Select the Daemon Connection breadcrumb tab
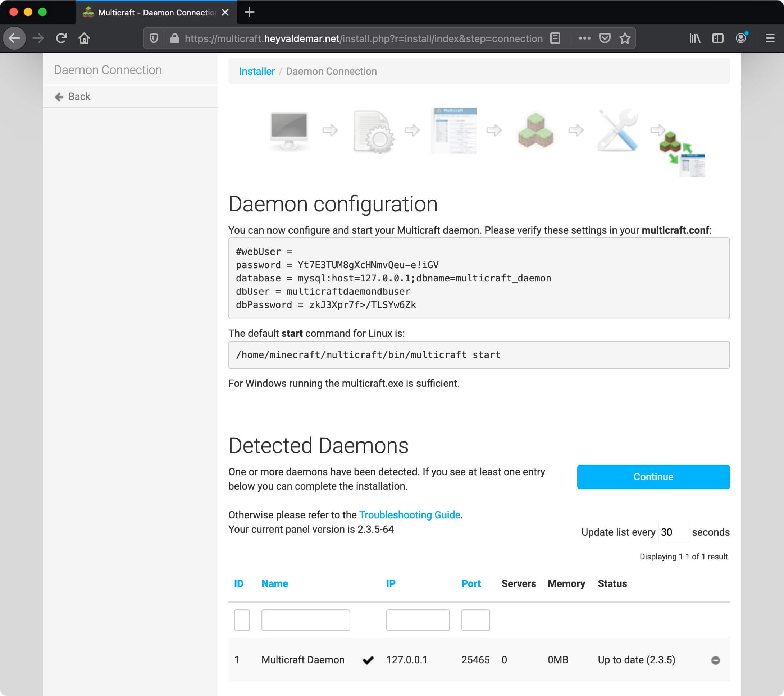Screen dimensions: 784x696 pos(332,71)
